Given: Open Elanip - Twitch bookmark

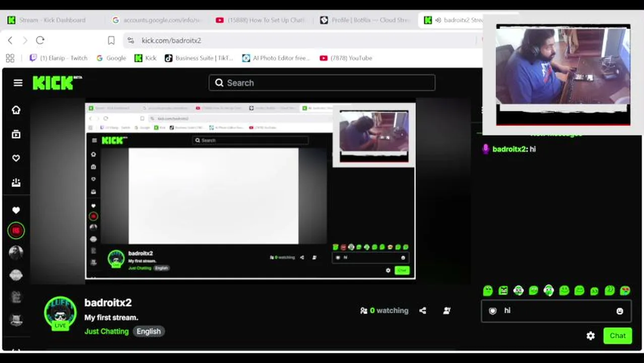Looking at the screenshot, I should (x=58, y=58).
